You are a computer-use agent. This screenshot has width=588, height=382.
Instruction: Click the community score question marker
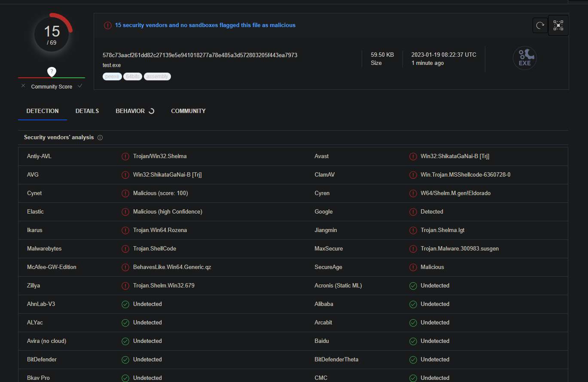pyautogui.click(x=52, y=71)
